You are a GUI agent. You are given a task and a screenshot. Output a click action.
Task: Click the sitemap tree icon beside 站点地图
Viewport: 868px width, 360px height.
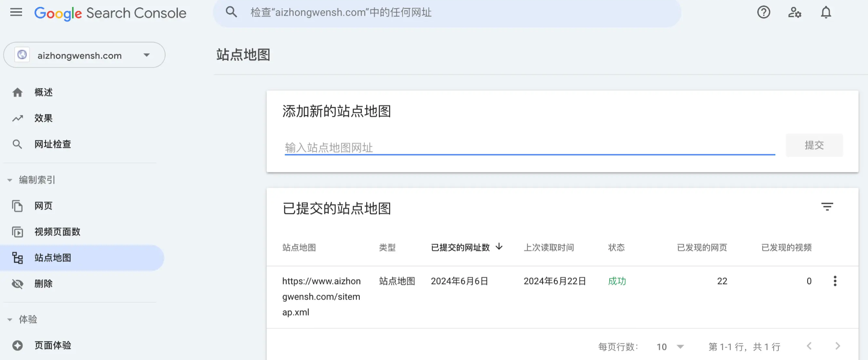tap(18, 258)
